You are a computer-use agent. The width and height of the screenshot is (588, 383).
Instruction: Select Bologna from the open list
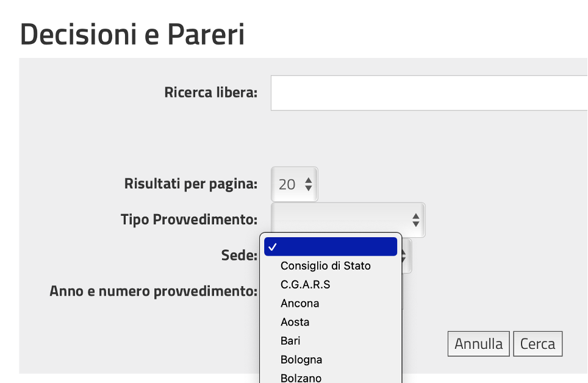(301, 360)
